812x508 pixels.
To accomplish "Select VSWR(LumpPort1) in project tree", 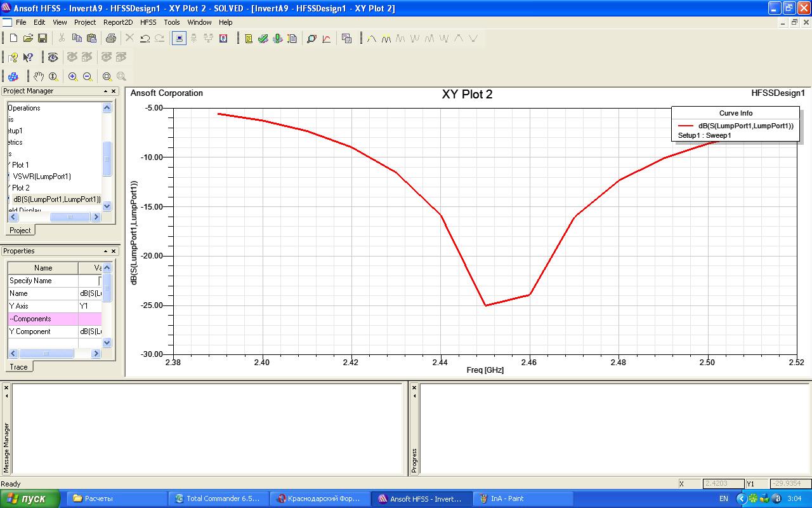I will (42, 177).
